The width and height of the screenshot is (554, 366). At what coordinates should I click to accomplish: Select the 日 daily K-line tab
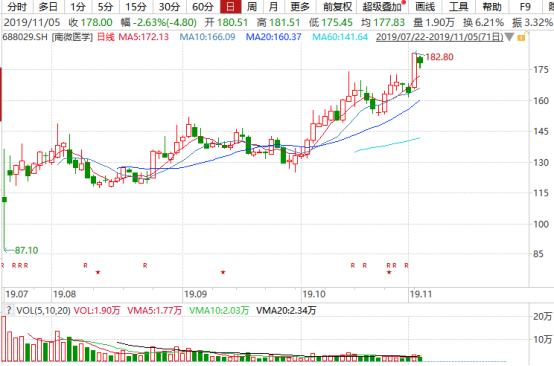(230, 7)
